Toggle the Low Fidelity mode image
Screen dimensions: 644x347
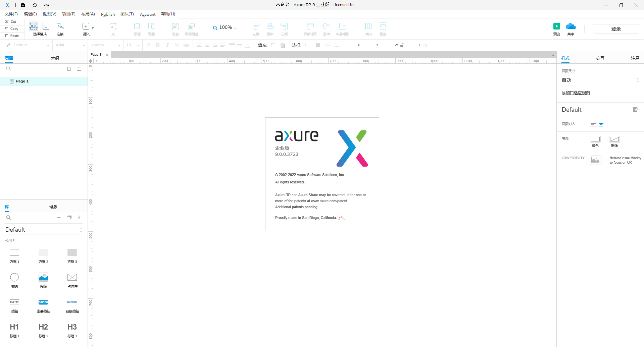pyautogui.click(x=596, y=160)
